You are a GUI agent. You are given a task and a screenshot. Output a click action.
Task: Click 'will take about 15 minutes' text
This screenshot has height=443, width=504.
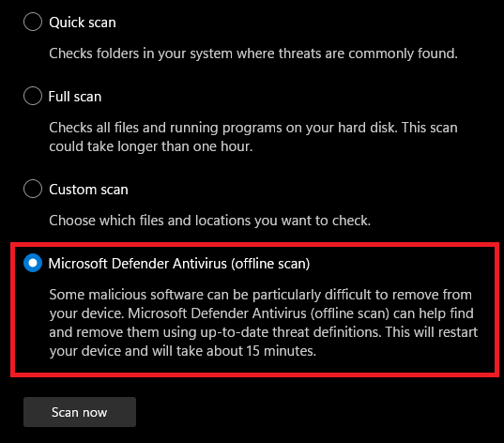(x=235, y=351)
